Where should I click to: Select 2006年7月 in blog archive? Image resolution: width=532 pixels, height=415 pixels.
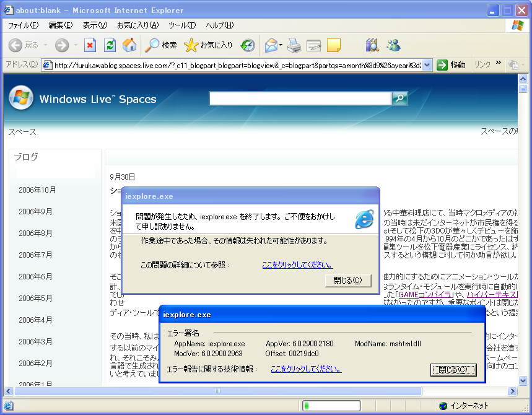36,255
